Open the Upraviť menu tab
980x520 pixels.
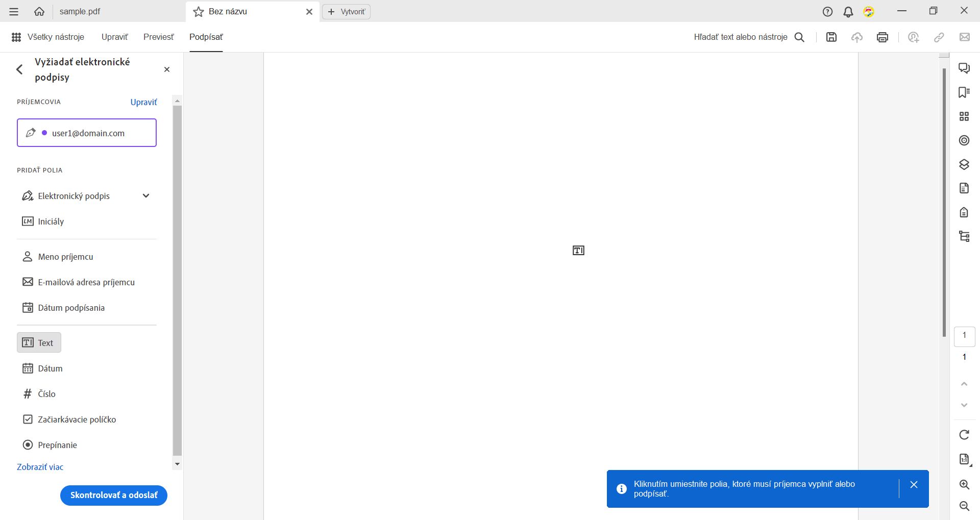coord(115,37)
